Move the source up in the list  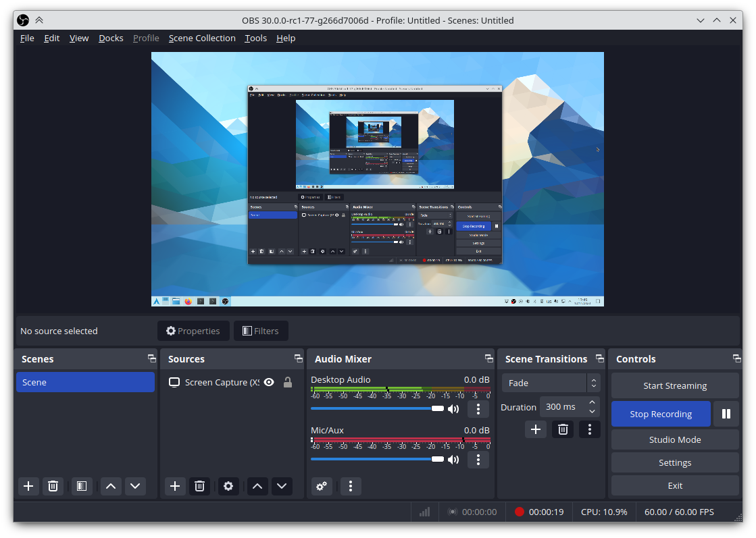[257, 486]
